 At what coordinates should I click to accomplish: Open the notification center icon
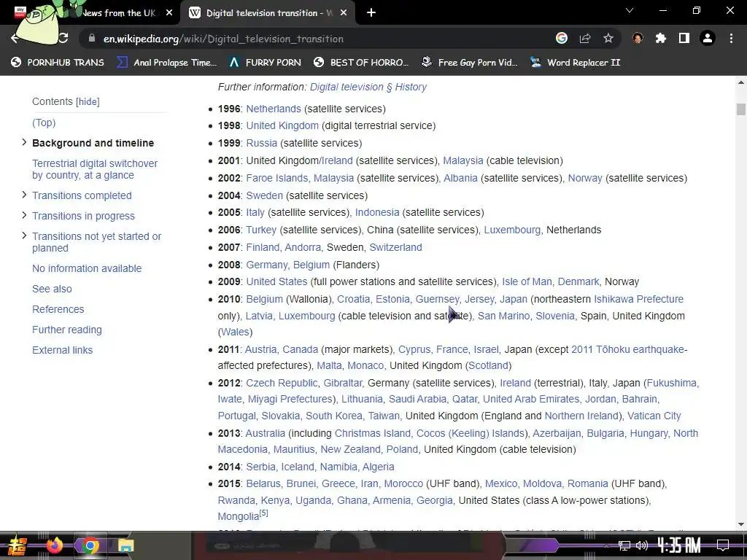click(723, 545)
